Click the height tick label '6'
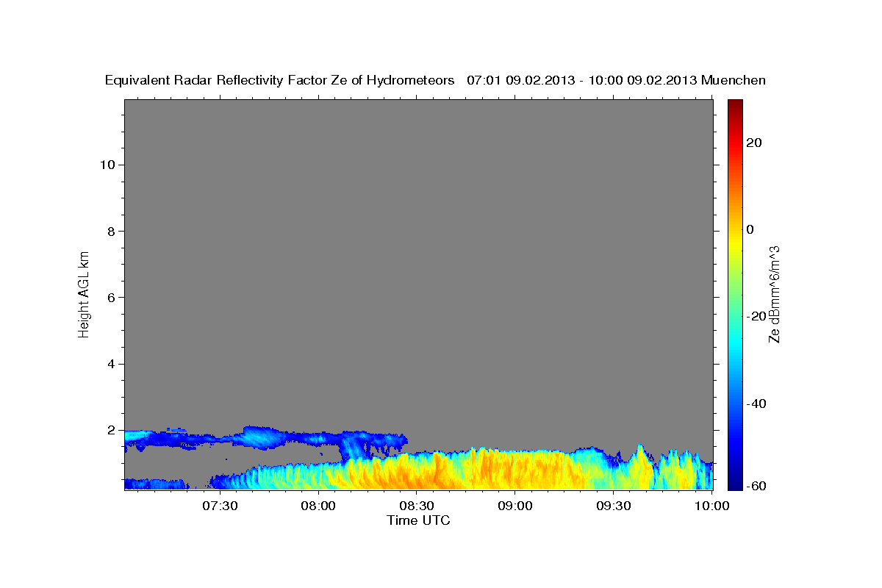882x588 pixels. (x=112, y=298)
